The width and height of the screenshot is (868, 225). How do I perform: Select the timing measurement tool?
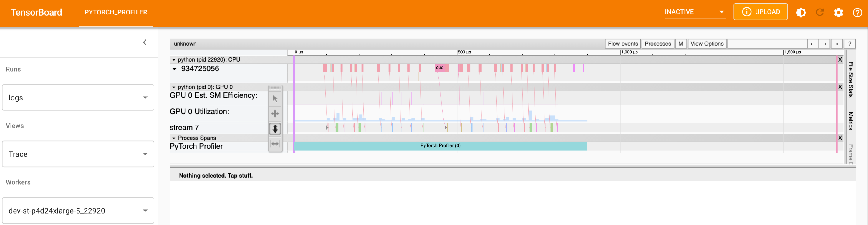coord(275,144)
